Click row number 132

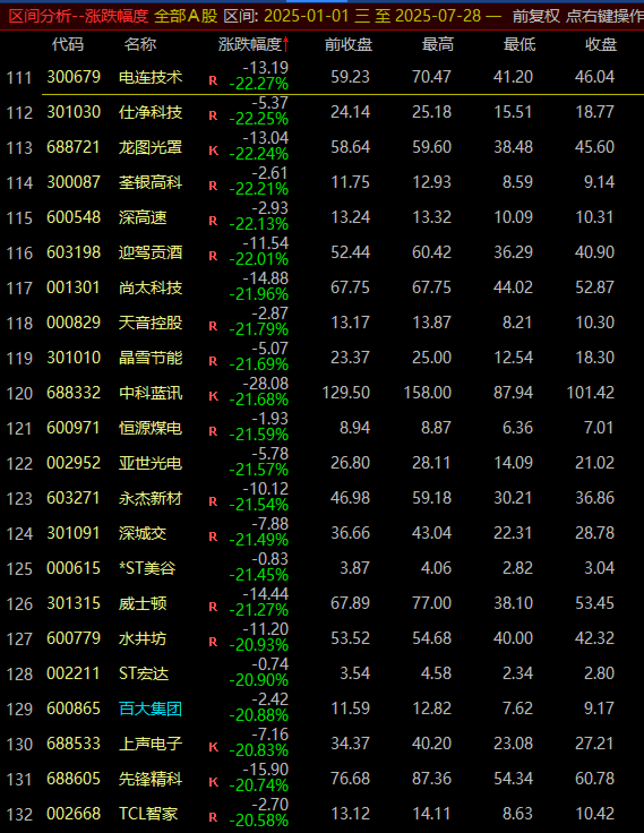pos(19,814)
